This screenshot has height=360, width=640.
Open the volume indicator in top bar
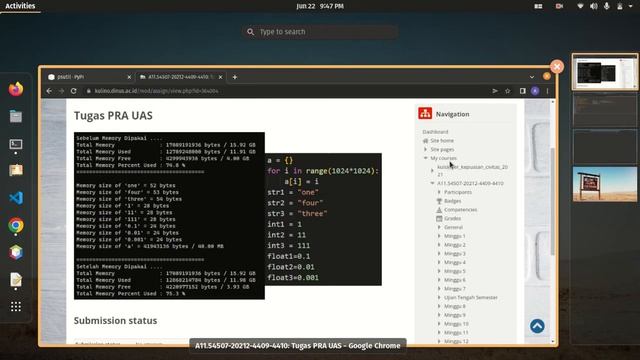coord(593,6)
